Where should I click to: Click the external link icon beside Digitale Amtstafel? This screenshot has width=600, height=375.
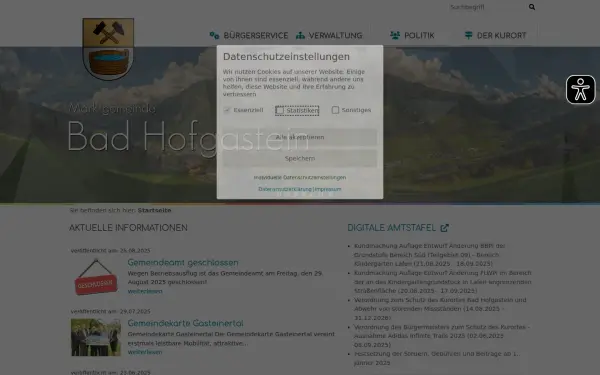(444, 228)
